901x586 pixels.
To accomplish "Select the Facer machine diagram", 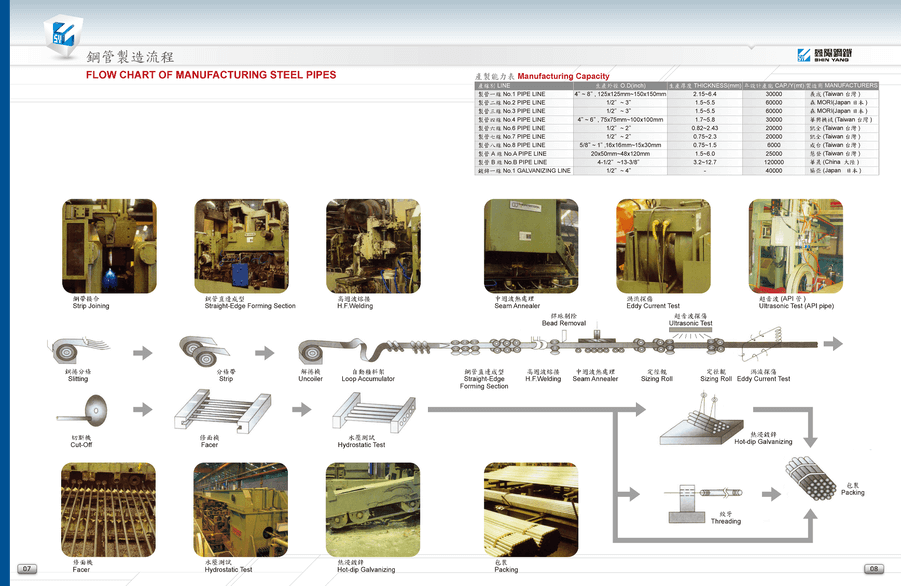I will tap(222, 410).
